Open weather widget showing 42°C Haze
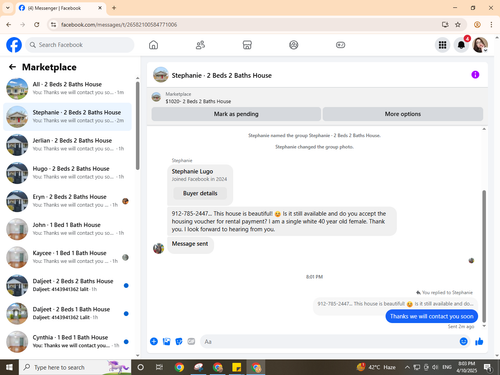 (x=376, y=367)
